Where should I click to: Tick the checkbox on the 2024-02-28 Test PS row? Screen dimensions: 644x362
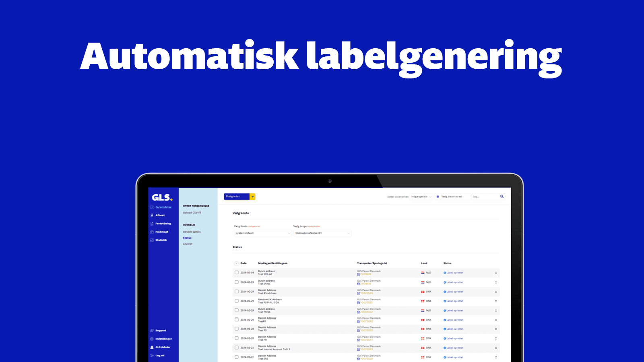click(236, 329)
